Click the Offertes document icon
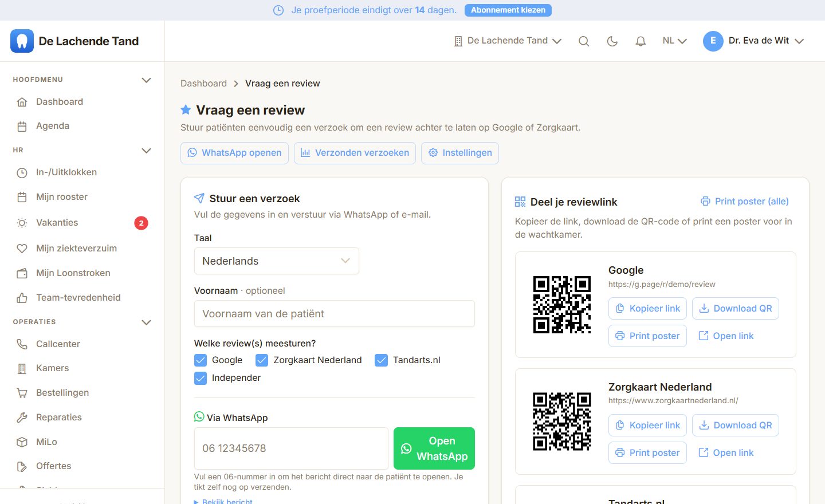 (22, 466)
